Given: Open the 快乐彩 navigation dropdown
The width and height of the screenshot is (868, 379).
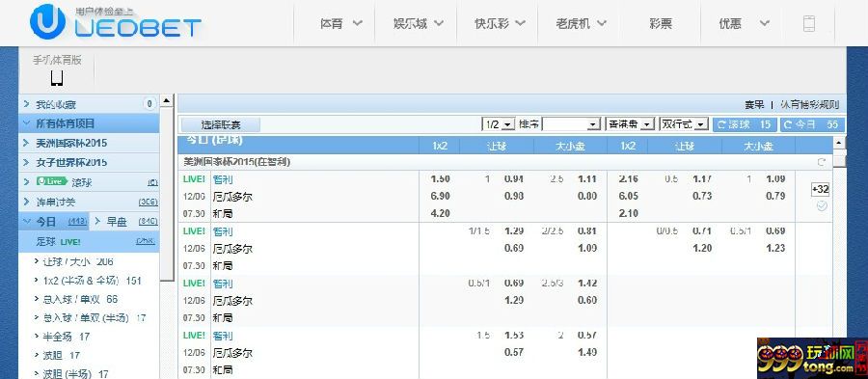Looking at the screenshot, I should pos(500,23).
